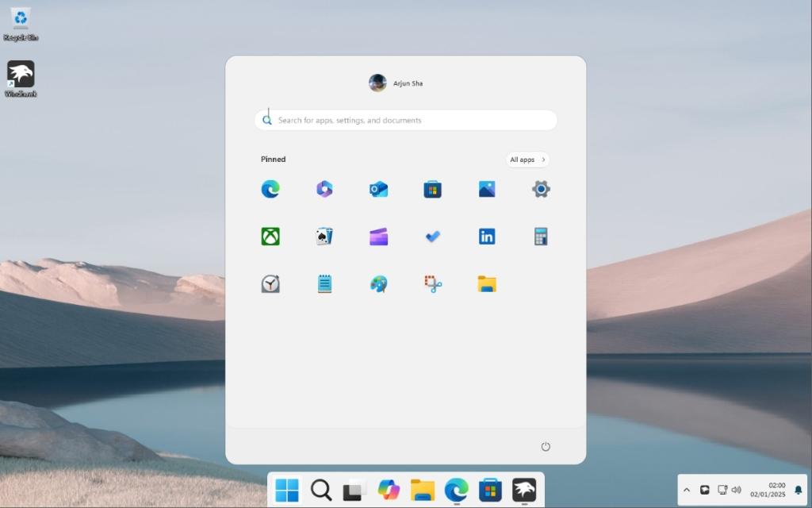Open the Clock app
Viewport: 812px width, 508px height.
click(270, 283)
